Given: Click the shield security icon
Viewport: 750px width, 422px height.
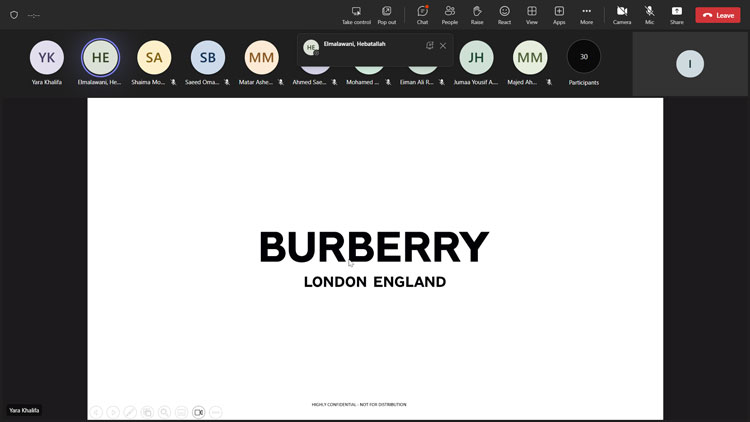Looking at the screenshot, I should (x=14, y=15).
